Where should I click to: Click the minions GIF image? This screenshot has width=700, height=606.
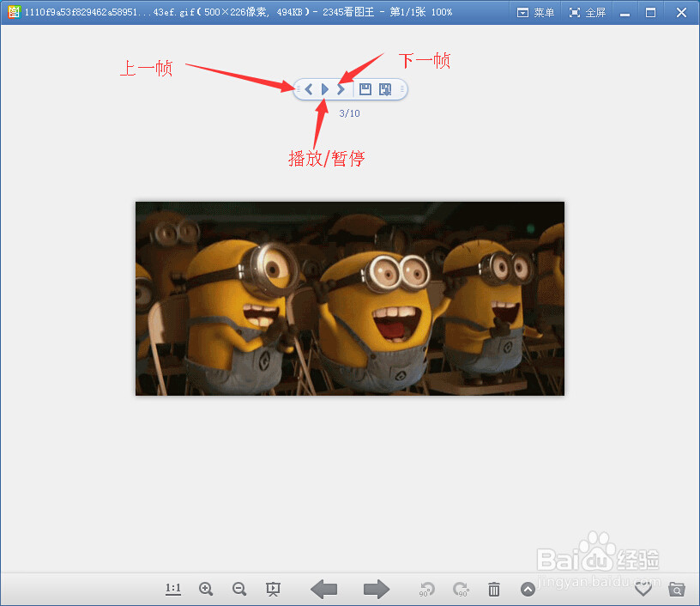pos(350,299)
